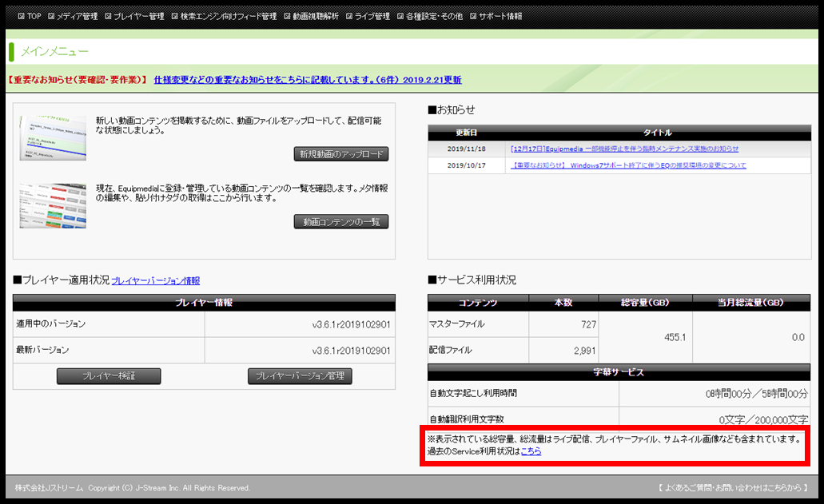
Task: Click the icon beside ライブ管理
Action: 349,16
